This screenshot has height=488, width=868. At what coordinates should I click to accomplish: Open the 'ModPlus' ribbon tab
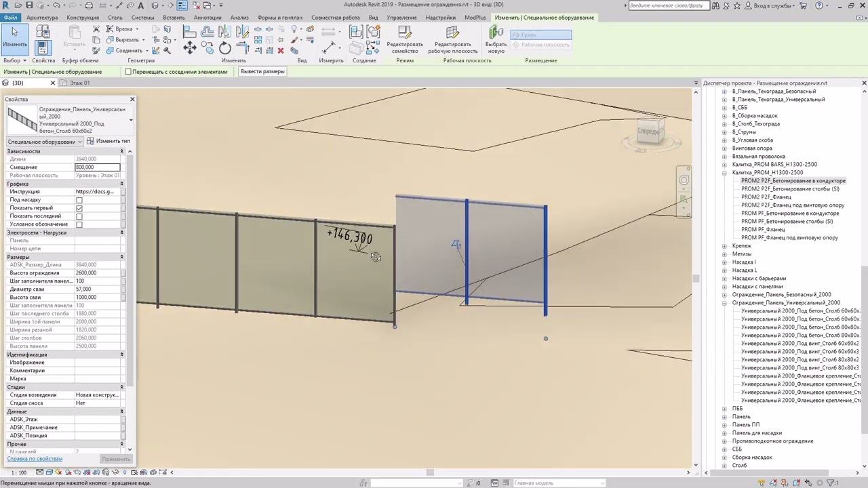pyautogui.click(x=475, y=18)
